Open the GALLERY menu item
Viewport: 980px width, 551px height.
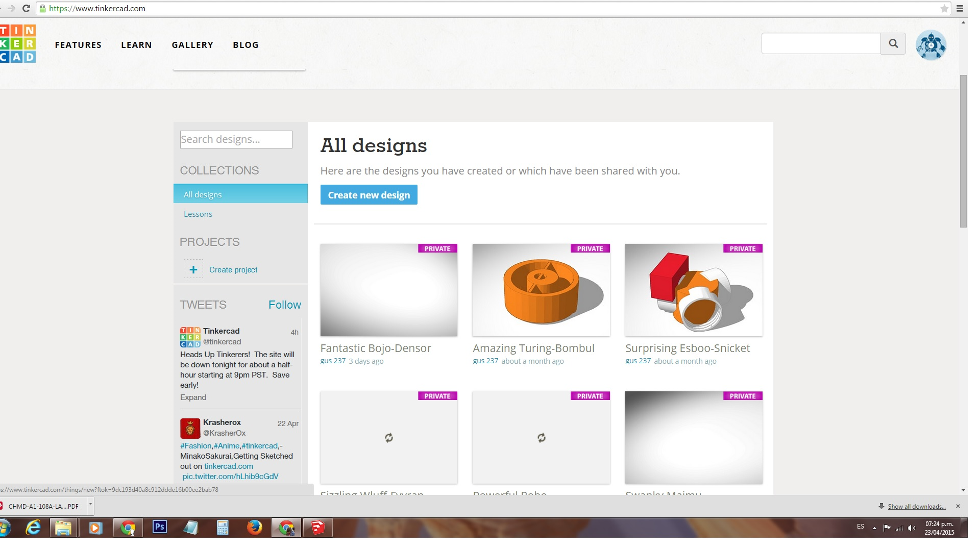point(192,45)
